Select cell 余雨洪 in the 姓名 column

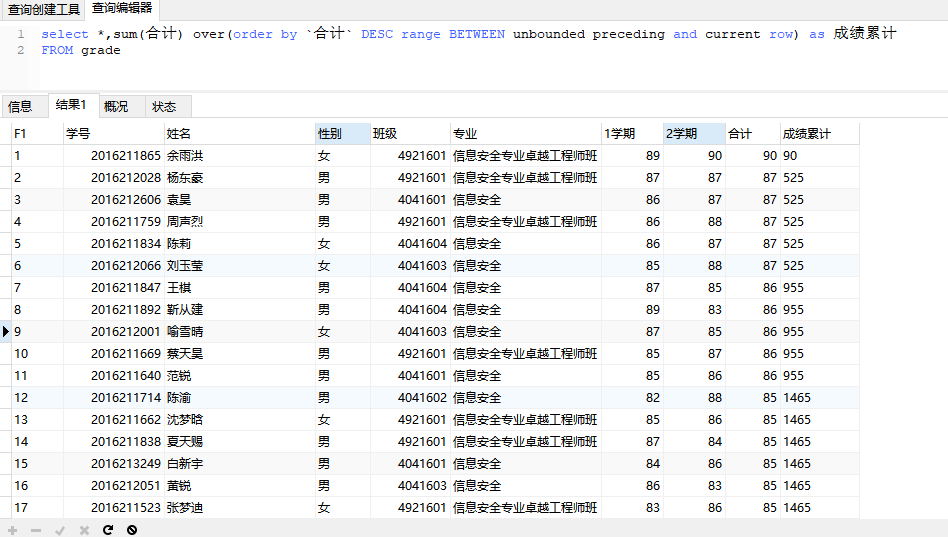[239, 156]
